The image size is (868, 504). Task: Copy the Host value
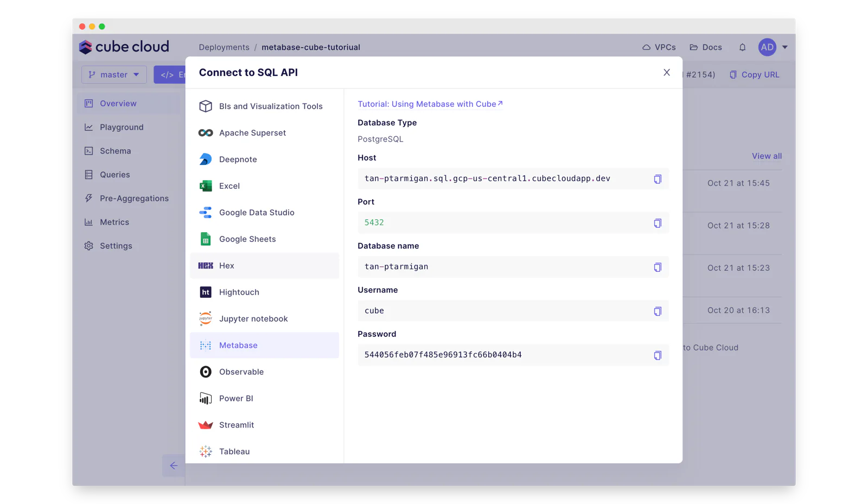tap(658, 179)
